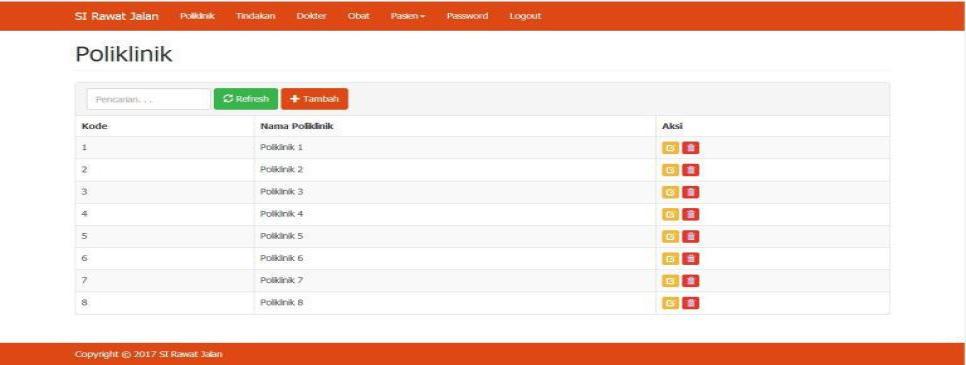966x365 pixels.
Task: Open the Dokter menu item
Action: pyautogui.click(x=311, y=16)
